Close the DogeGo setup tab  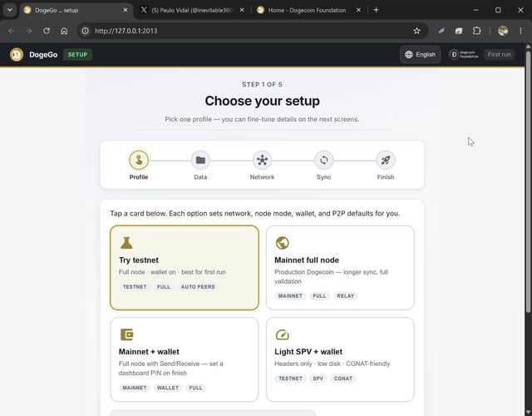point(126,10)
